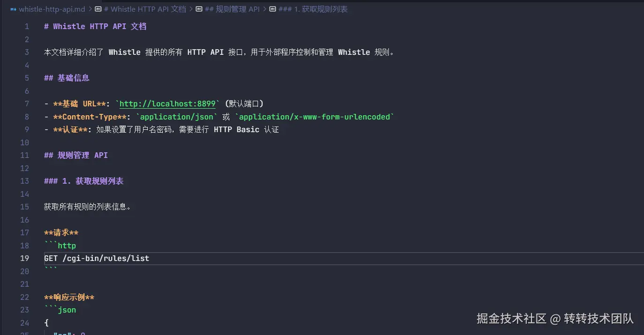Click the intro paragraph on line 3
The image size is (644, 335).
point(220,52)
